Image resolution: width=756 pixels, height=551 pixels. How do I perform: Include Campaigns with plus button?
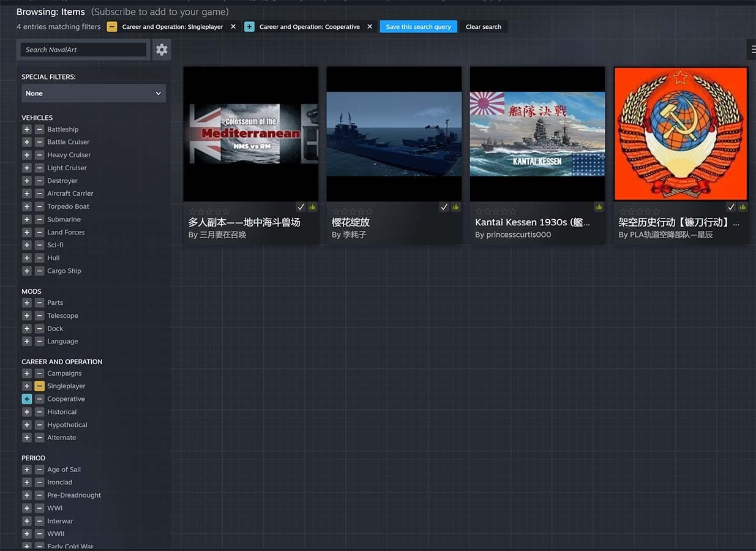coord(27,373)
